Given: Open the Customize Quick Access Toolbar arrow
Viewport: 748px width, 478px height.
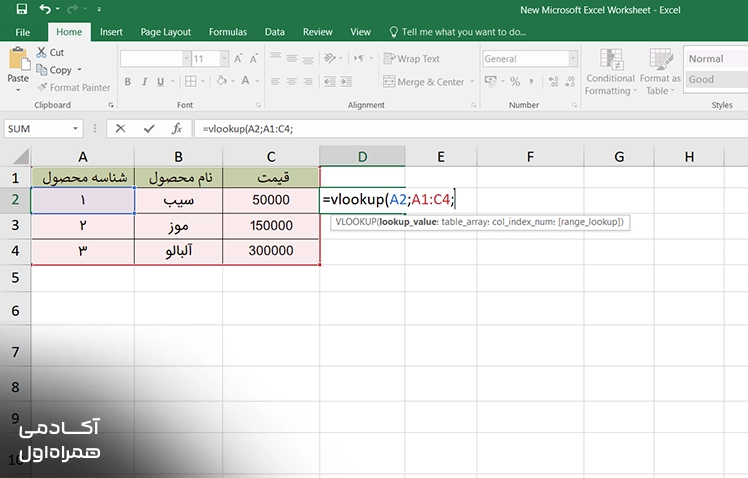Looking at the screenshot, I should [99, 9].
